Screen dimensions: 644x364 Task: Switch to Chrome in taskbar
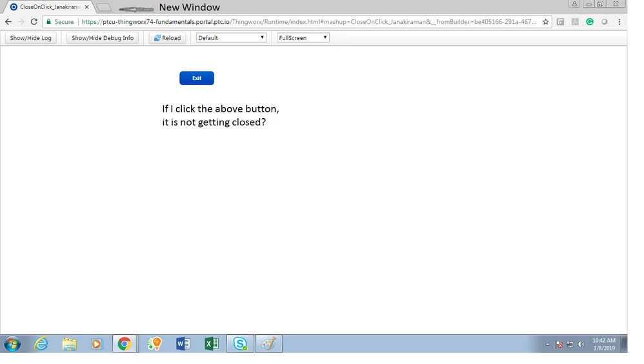pos(125,344)
